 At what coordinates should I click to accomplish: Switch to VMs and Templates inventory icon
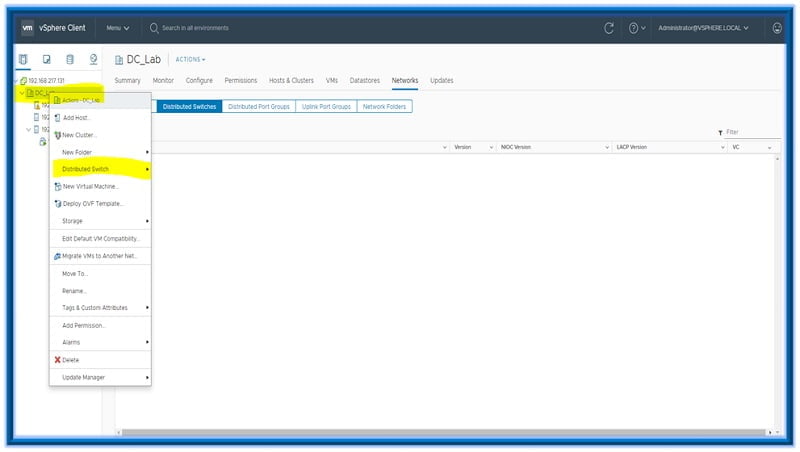tap(46, 60)
